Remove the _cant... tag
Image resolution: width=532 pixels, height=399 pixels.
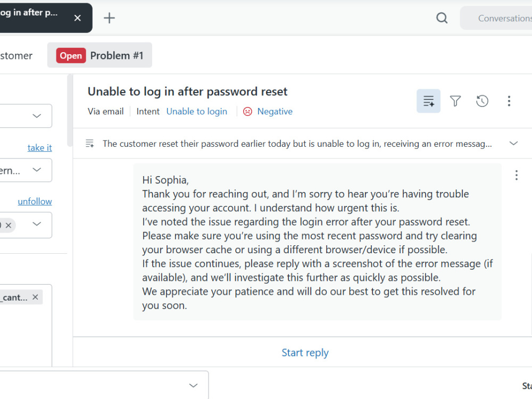pos(35,297)
